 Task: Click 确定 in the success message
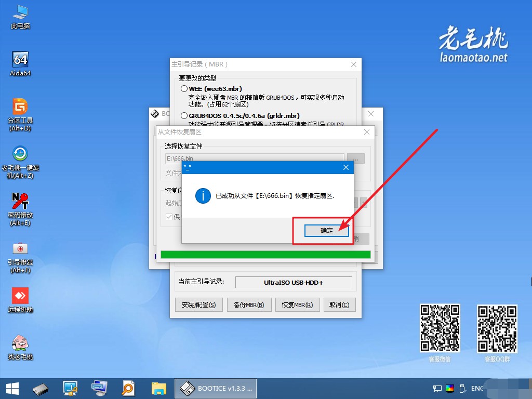point(326,231)
